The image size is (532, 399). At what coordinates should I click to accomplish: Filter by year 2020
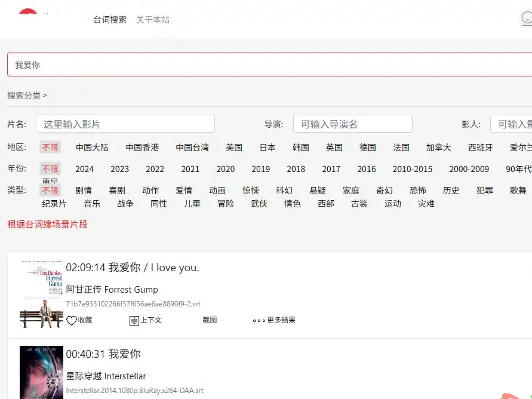click(x=226, y=169)
